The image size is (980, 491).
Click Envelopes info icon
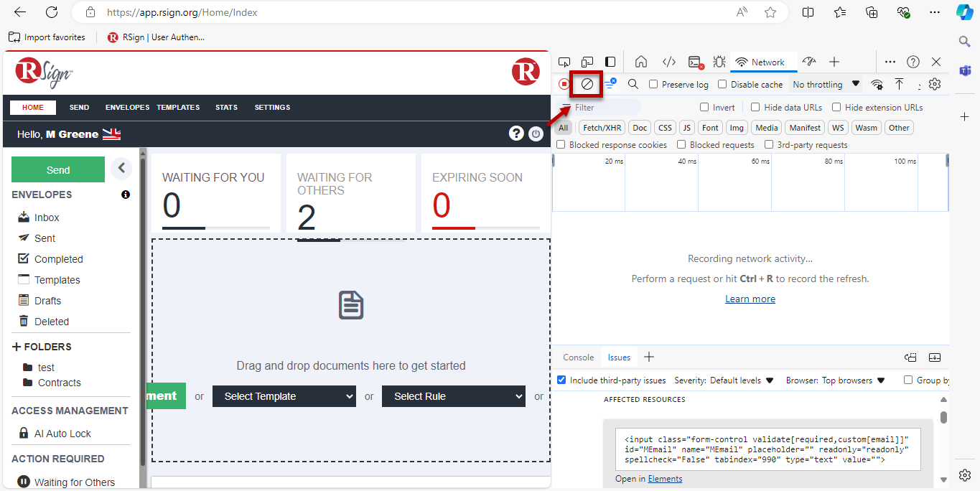point(126,195)
